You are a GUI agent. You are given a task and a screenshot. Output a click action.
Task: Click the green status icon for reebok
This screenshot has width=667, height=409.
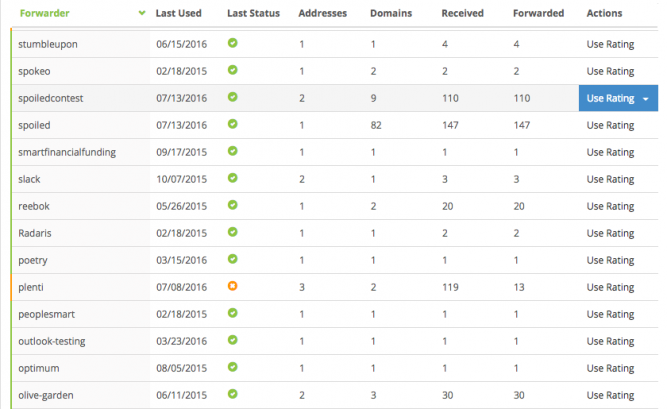click(x=232, y=205)
